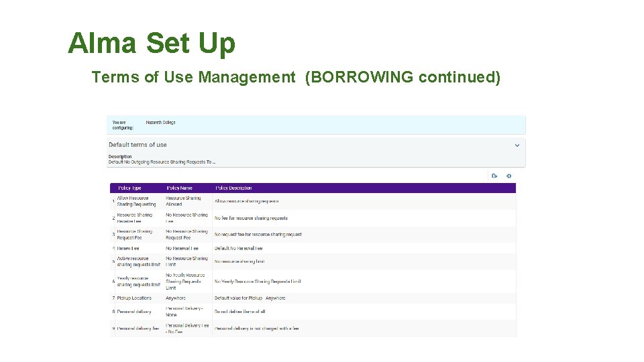This screenshot has height=362, width=644.
Task: Click 'No Yearly Resource Sharing Requests Limit' description cell
Action: pyautogui.click(x=258, y=282)
